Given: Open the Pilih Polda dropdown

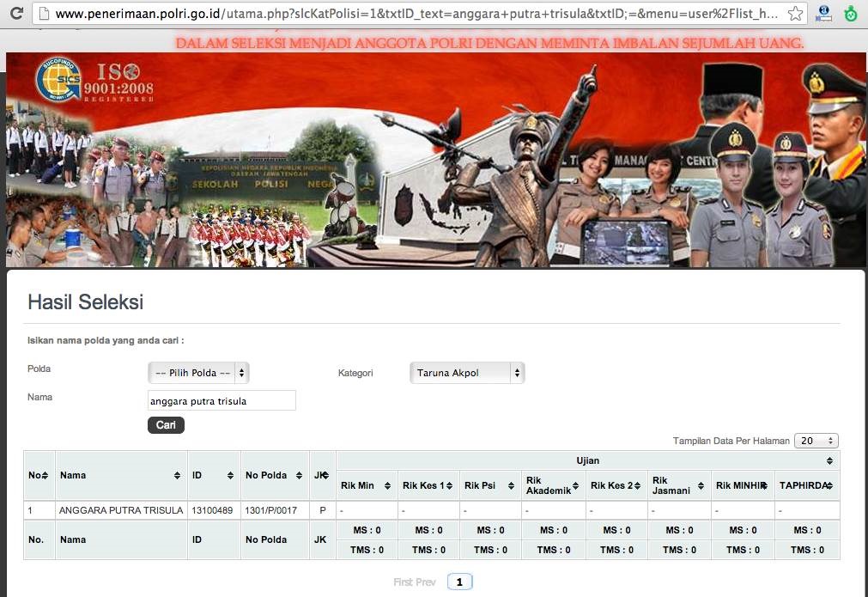Looking at the screenshot, I should pos(198,373).
